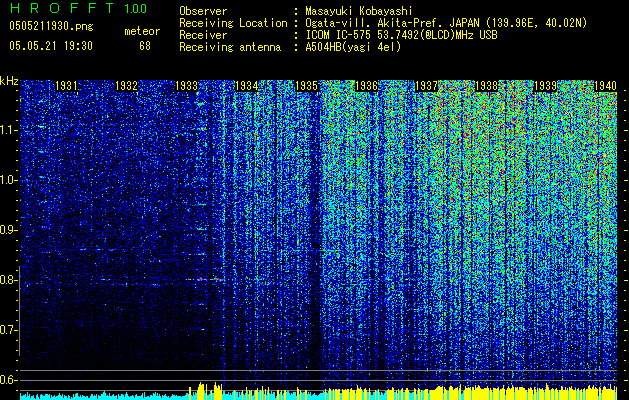Click the meteor count value 68
The width and height of the screenshot is (629, 400).
pos(145,46)
